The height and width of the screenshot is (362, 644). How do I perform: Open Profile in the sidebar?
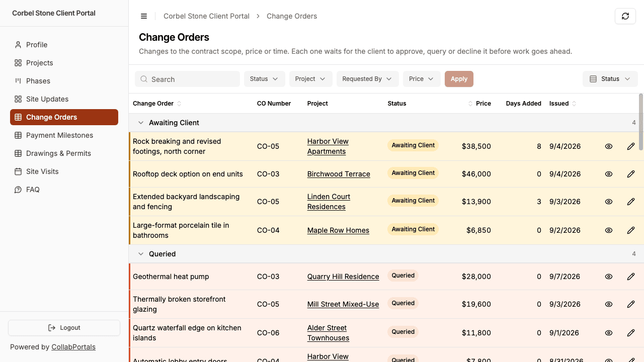click(64, 45)
